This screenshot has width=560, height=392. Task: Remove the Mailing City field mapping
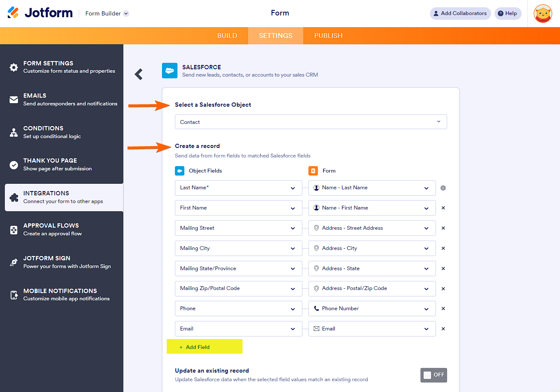[443, 248]
